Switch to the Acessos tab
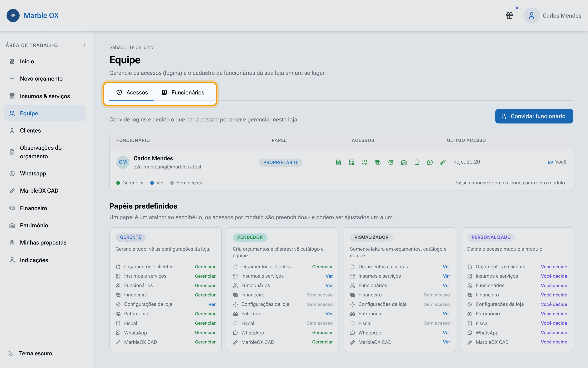The height and width of the screenshot is (368, 588). (132, 92)
